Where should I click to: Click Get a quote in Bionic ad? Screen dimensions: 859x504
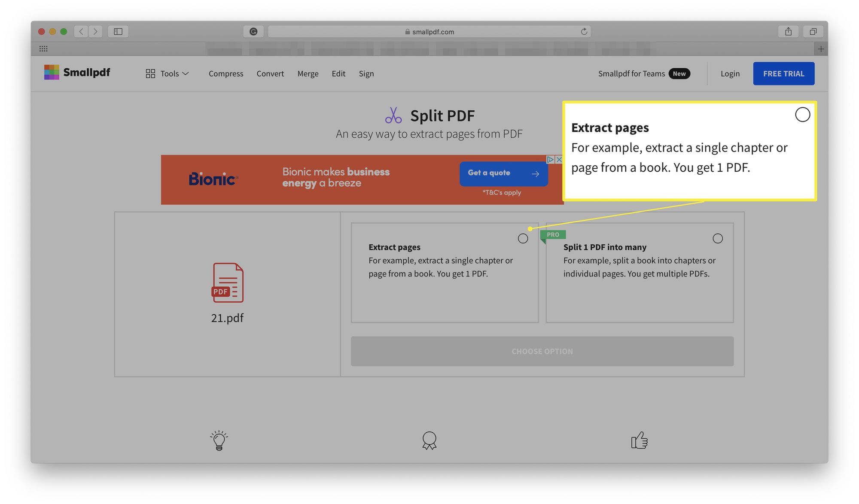click(x=503, y=173)
